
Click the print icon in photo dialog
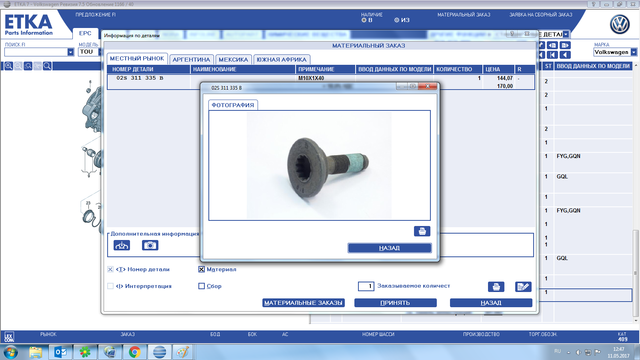pyautogui.click(x=422, y=231)
